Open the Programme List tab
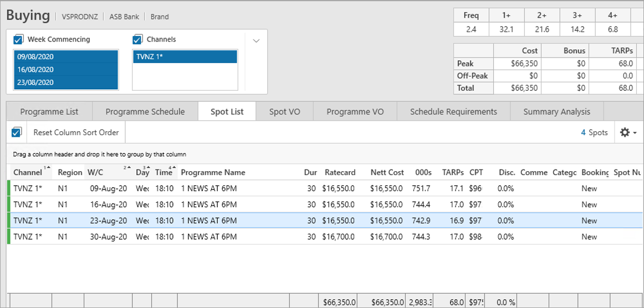This screenshot has width=644, height=308. [49, 112]
